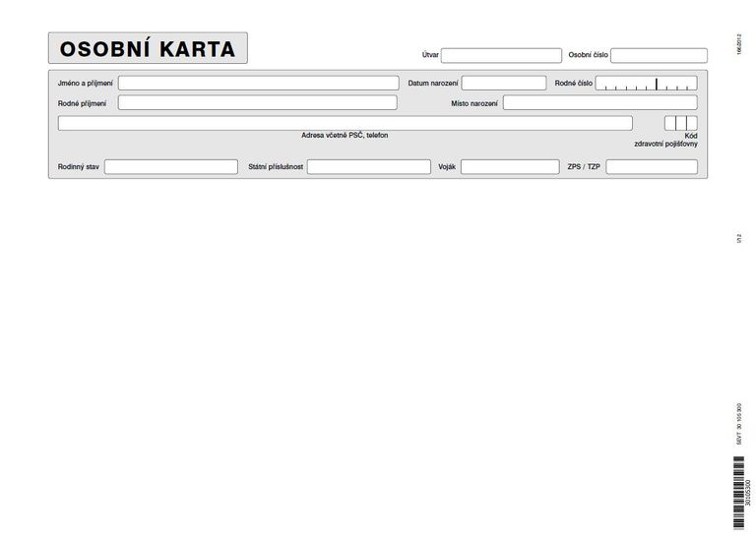This screenshot has height=540, width=756.
Task: Click middle box of health insurance code
Action: [x=680, y=123]
